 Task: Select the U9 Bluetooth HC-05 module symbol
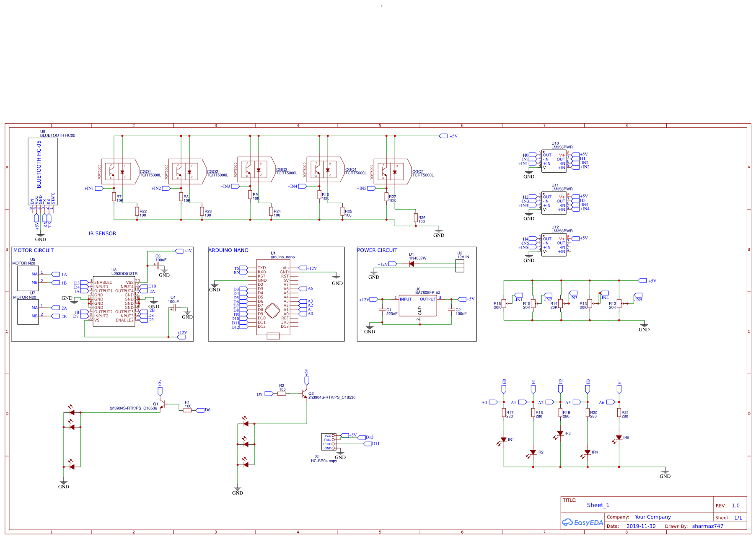[42, 171]
